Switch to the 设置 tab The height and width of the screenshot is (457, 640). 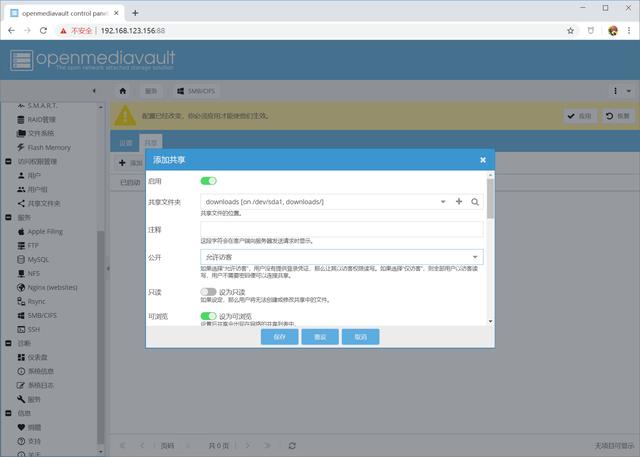tap(126, 143)
